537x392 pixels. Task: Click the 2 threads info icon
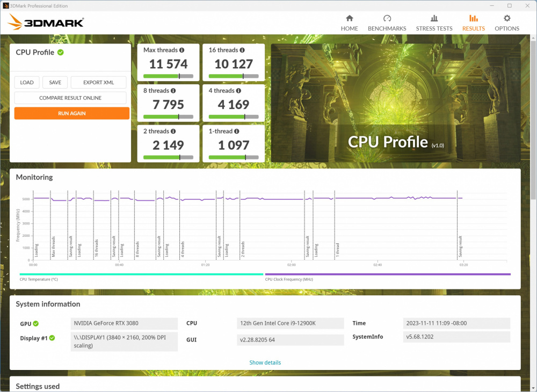click(x=173, y=132)
